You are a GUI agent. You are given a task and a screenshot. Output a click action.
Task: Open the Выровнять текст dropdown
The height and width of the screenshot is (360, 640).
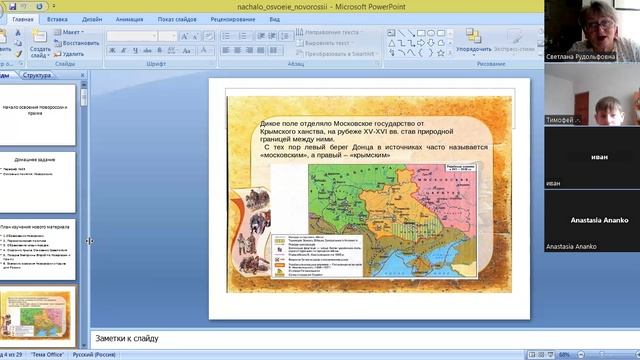325,43
